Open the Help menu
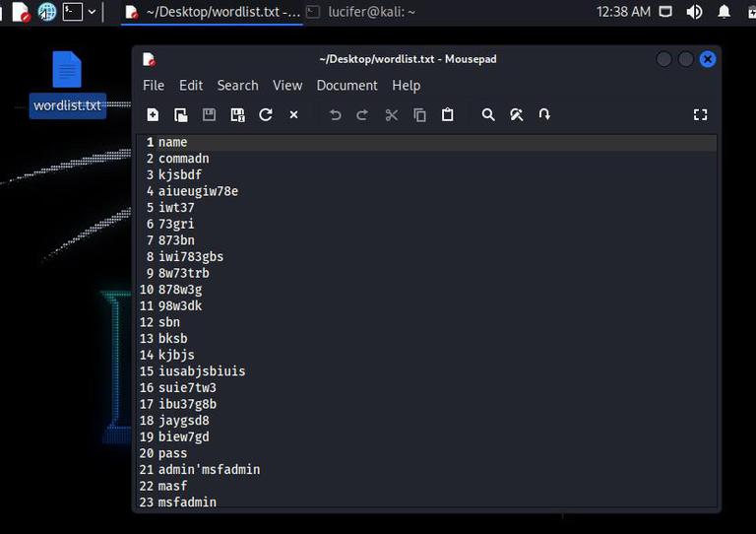 [406, 86]
